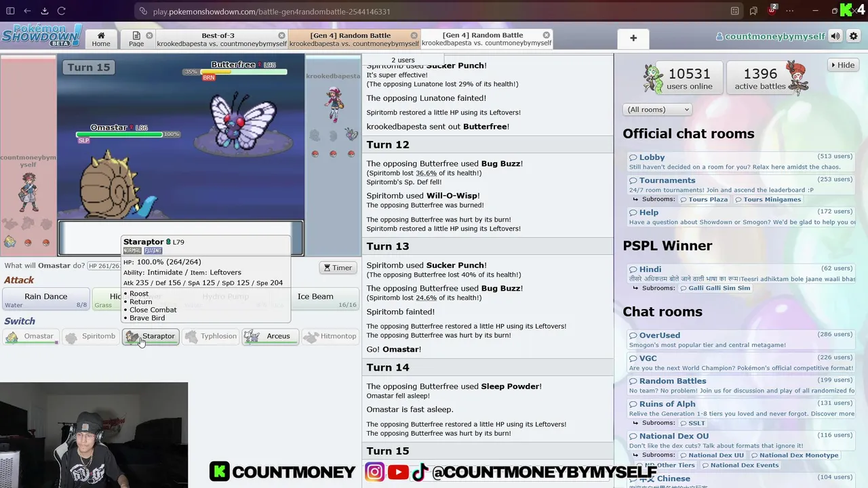This screenshot has height=488, width=868.
Task: Open the Tours Plaza subroom
Action: (704, 199)
